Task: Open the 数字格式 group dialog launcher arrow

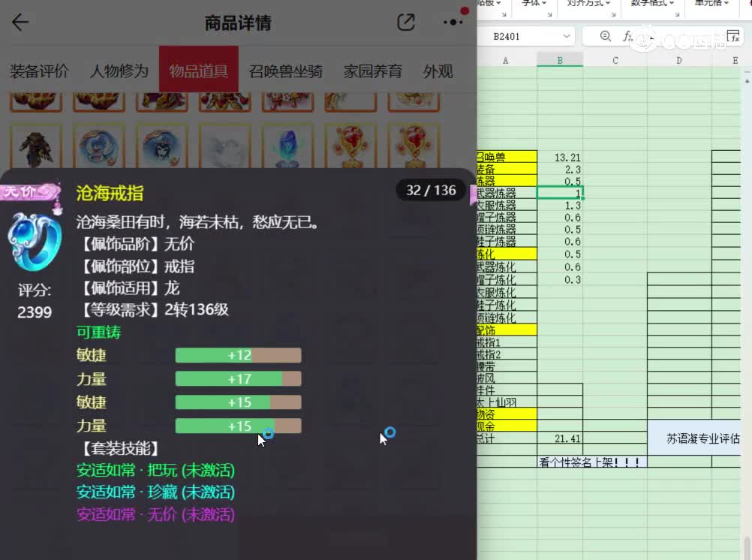Action: [677, 15]
